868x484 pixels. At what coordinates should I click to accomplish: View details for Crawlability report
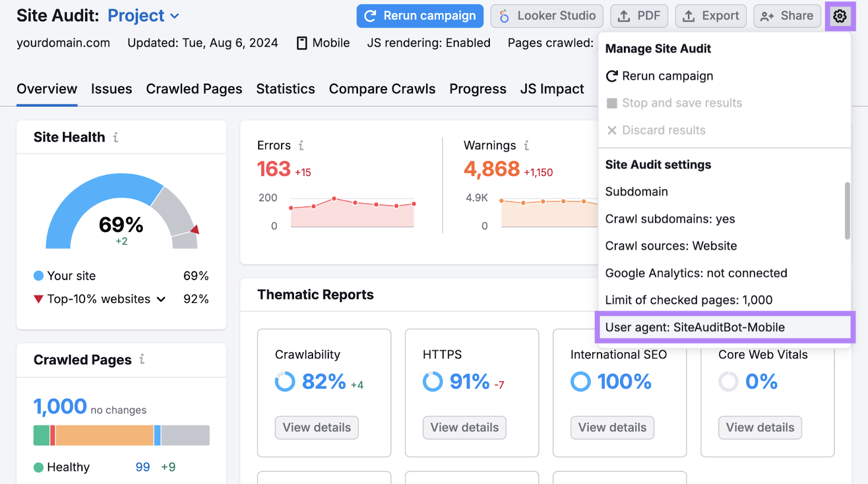coord(317,428)
